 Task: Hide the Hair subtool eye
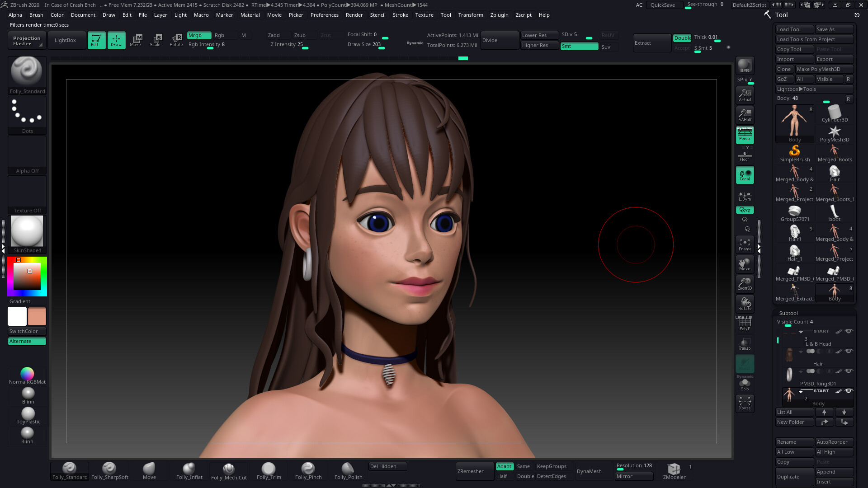click(x=849, y=351)
